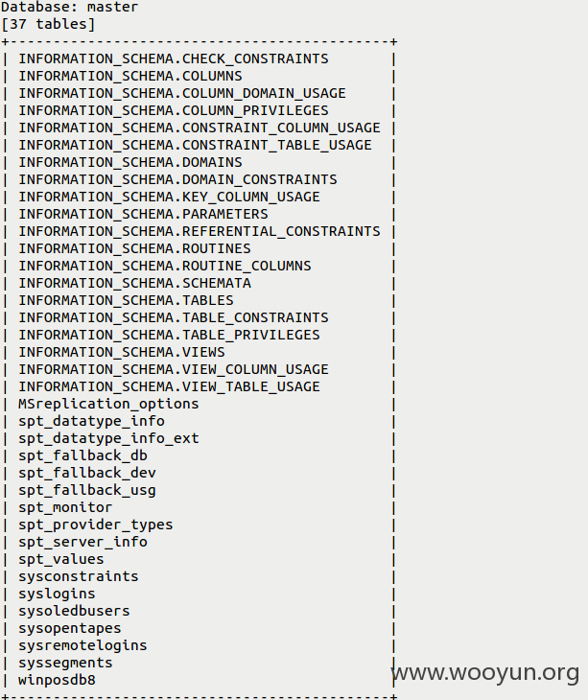Select INFORMATION_SCHEMA.COLUMNS table row
The width and height of the screenshot is (588, 700).
(x=129, y=77)
